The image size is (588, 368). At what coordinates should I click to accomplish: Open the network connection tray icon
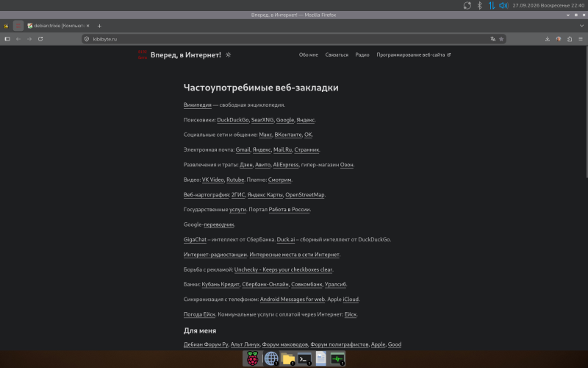(491, 5)
